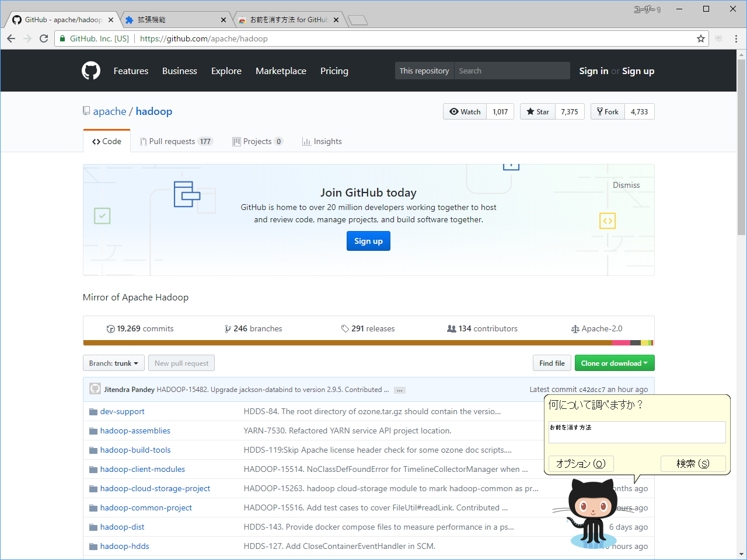
Task: Open Marketplace in the header menu
Action: pos(281,71)
